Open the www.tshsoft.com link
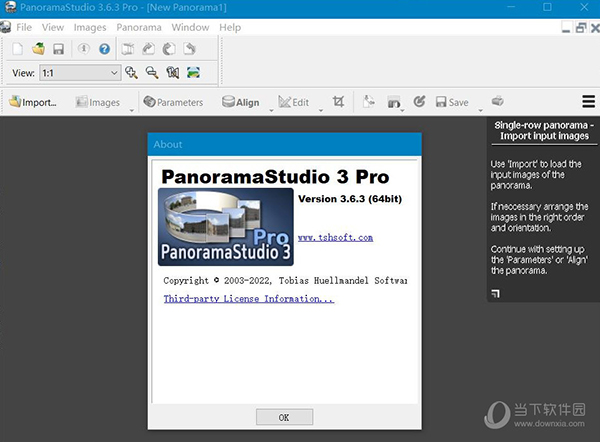600x442 pixels. click(335, 238)
